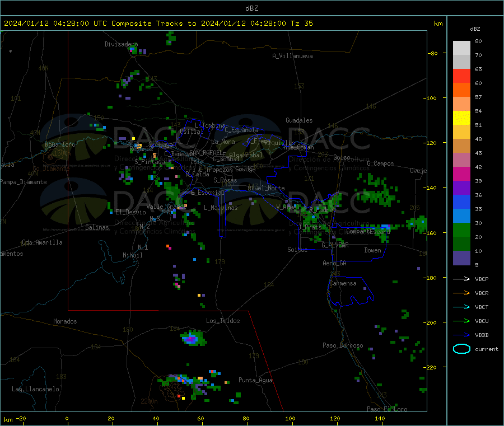
Task: Select the gold 51-48 dBZ swatch
Action: 461,132
